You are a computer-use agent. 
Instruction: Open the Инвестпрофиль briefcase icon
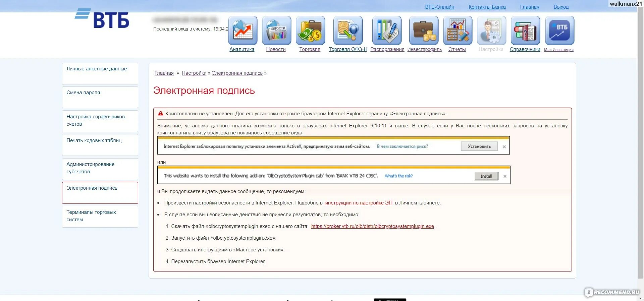point(424,31)
